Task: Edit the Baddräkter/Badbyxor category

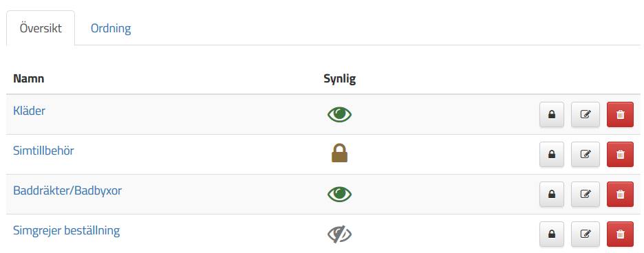Action: pos(586,195)
